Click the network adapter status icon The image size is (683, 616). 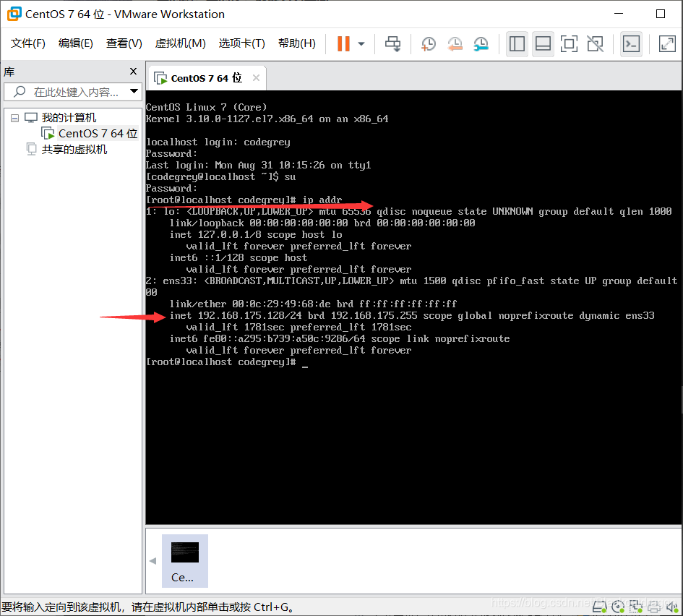(636, 607)
